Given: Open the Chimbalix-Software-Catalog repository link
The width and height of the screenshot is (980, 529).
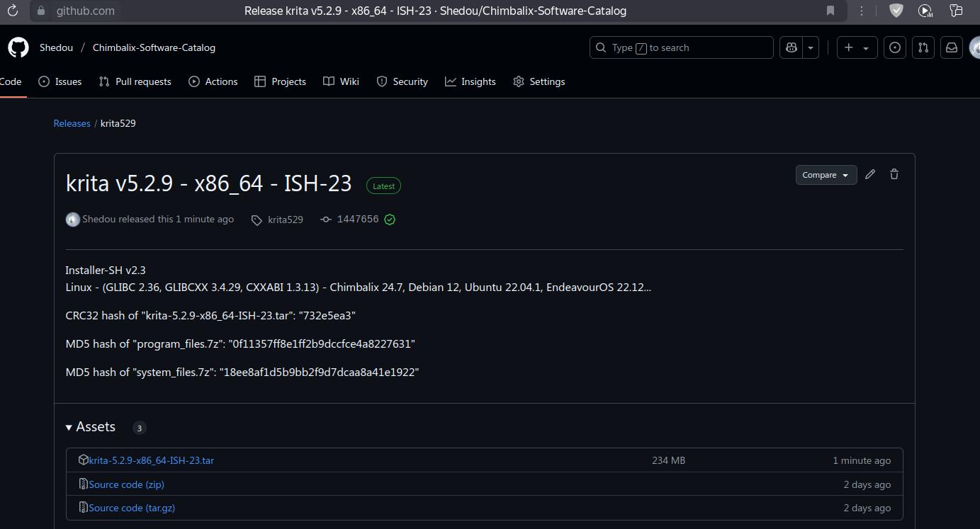Looking at the screenshot, I should [154, 47].
